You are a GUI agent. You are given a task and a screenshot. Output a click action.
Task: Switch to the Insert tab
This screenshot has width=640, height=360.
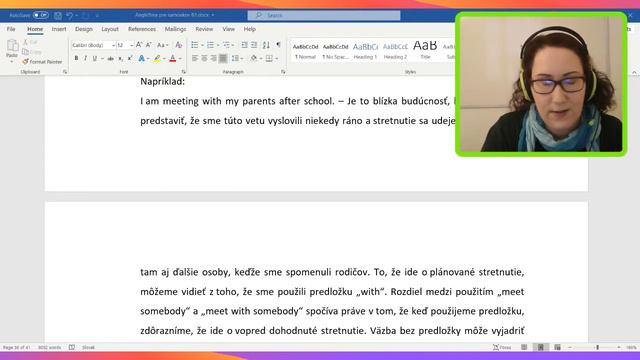pyautogui.click(x=59, y=29)
